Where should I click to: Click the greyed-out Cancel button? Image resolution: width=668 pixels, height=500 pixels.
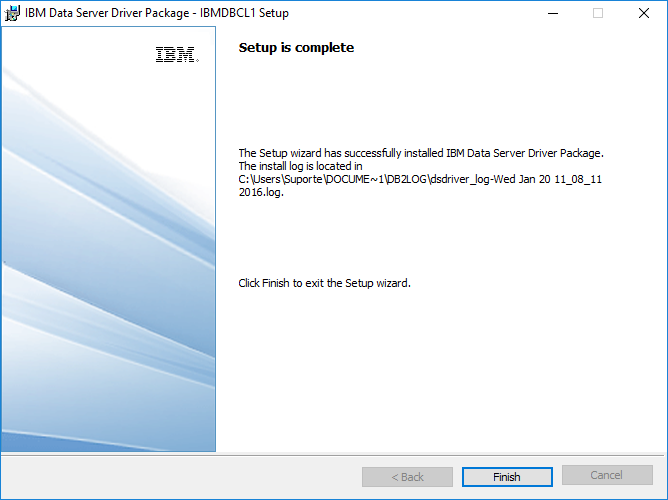pyautogui.click(x=606, y=476)
